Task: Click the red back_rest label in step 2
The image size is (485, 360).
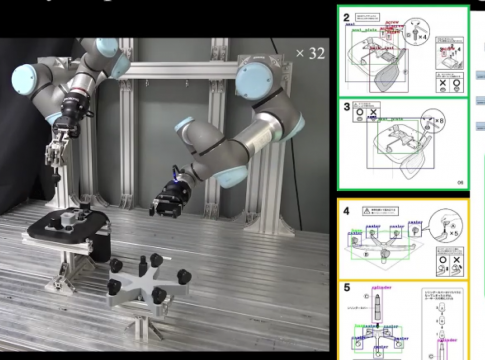Action: click(x=382, y=48)
